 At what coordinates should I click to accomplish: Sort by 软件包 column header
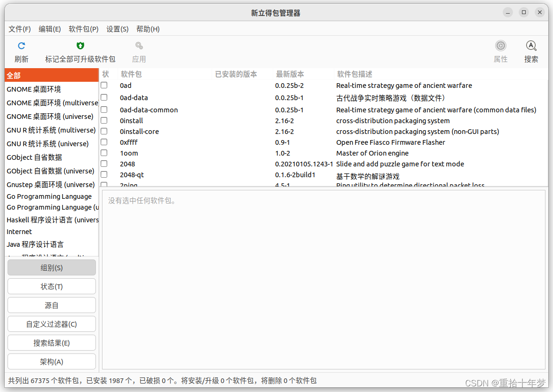click(165, 74)
